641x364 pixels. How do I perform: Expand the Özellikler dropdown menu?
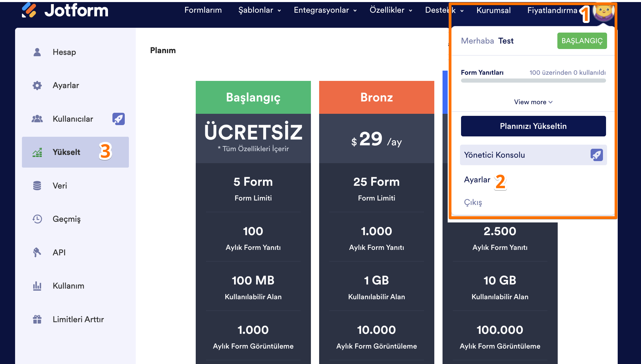pyautogui.click(x=391, y=10)
